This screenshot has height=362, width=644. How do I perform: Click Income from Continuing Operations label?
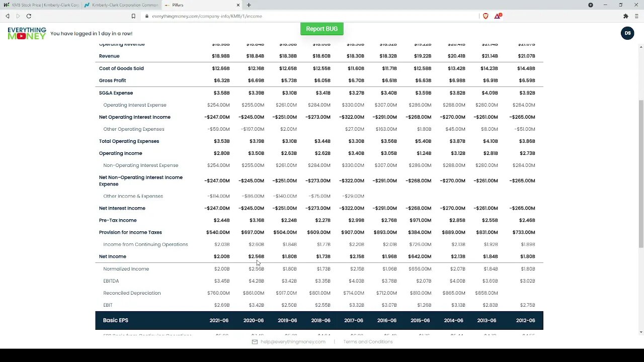(145, 244)
